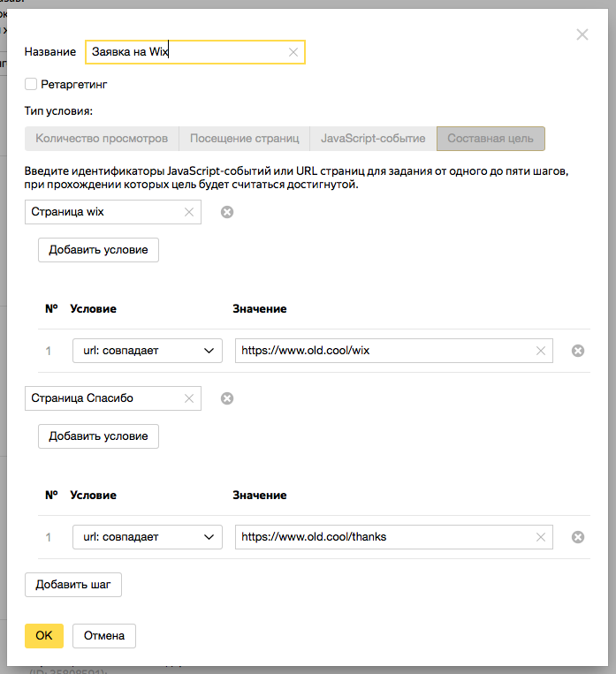Screen dimensions: 616x674
Task: Enable the Ретаргетинг checkbox
Action: (32, 84)
